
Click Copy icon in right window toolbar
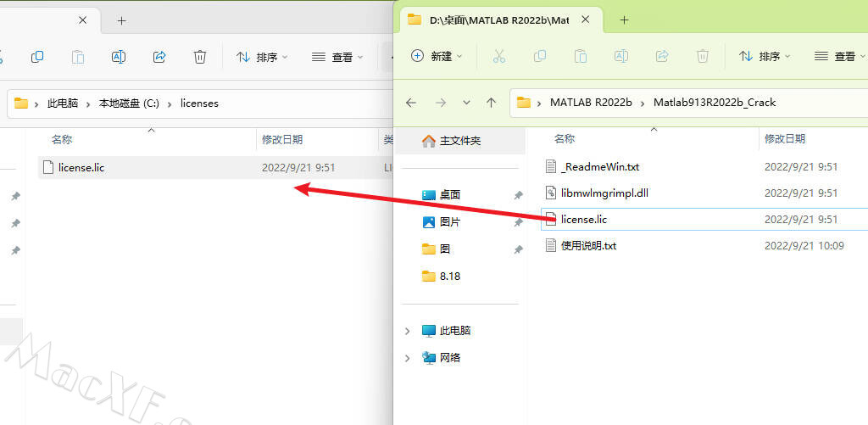(x=540, y=56)
